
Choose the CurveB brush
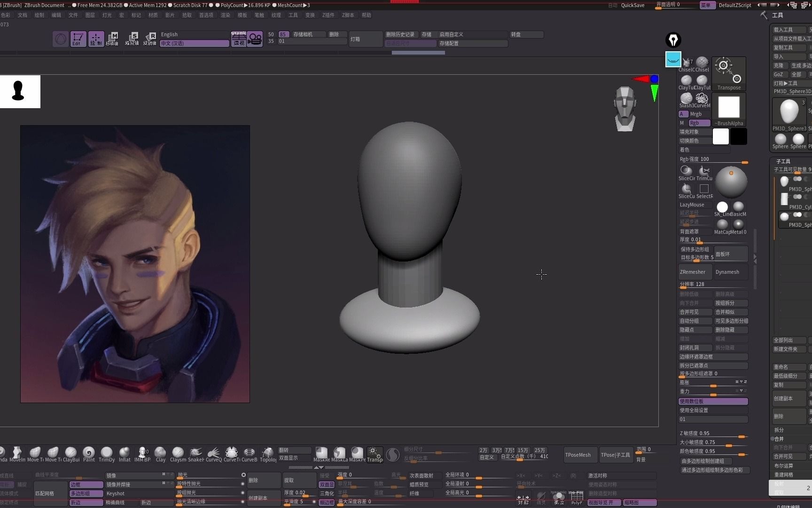tap(250, 454)
